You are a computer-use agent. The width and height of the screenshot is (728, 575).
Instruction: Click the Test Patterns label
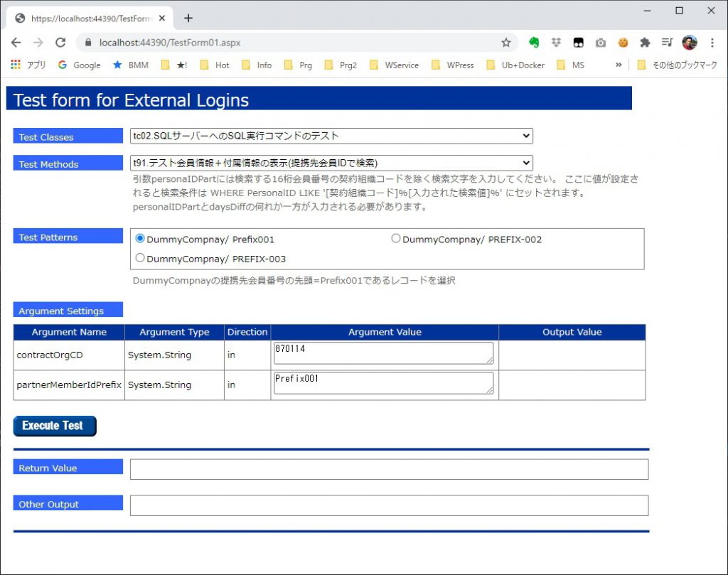tap(68, 236)
